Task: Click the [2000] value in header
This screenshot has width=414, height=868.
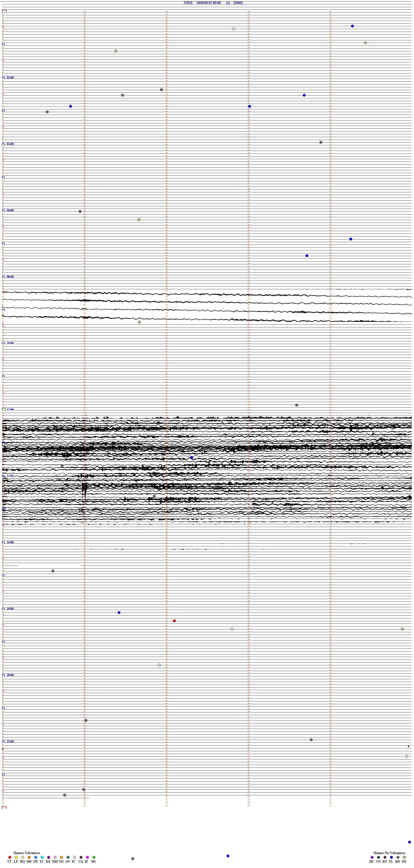Action: pyautogui.click(x=238, y=3)
